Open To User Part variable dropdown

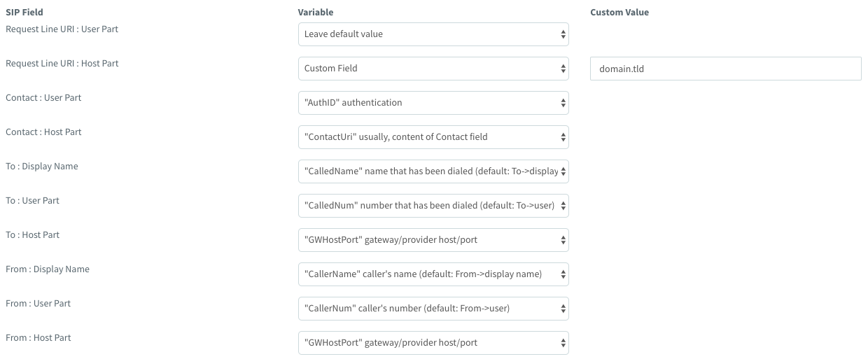(433, 206)
